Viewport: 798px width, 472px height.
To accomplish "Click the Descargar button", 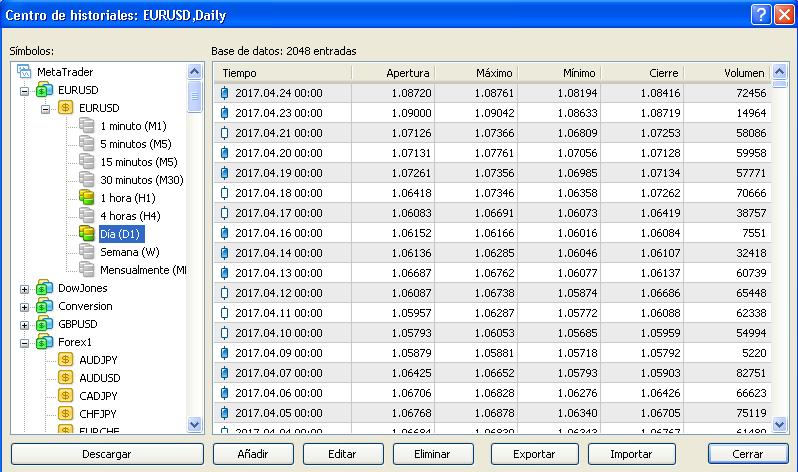I will click(x=107, y=454).
